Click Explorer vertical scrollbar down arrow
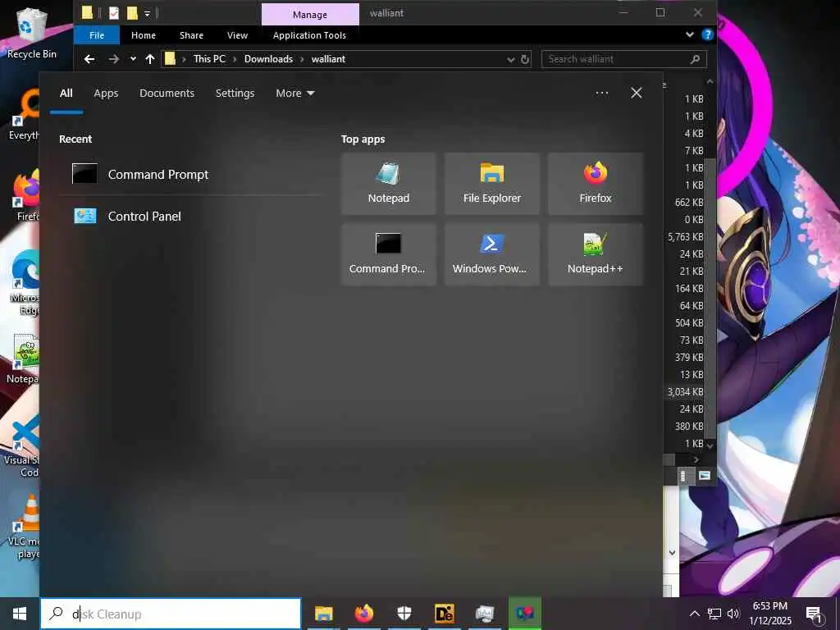 pyautogui.click(x=710, y=445)
